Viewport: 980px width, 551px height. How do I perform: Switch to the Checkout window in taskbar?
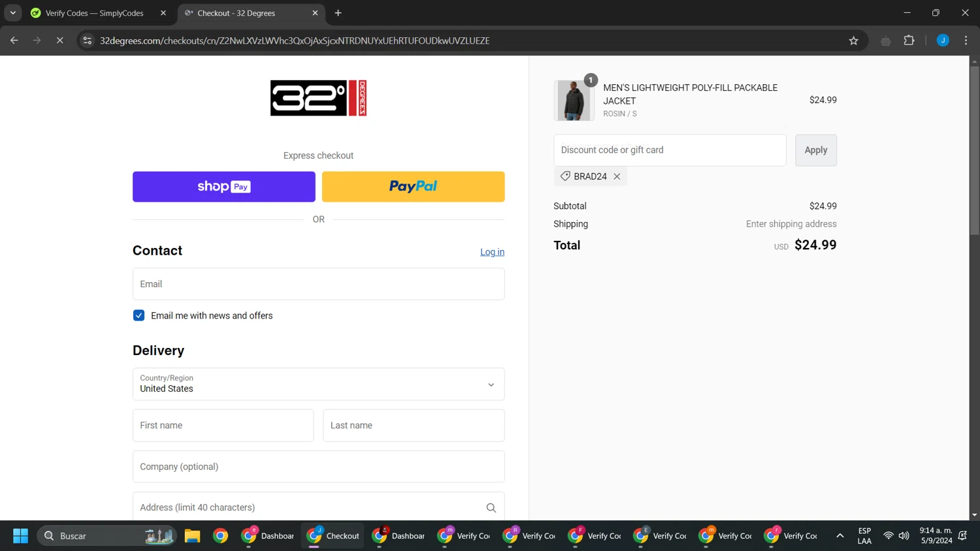333,536
